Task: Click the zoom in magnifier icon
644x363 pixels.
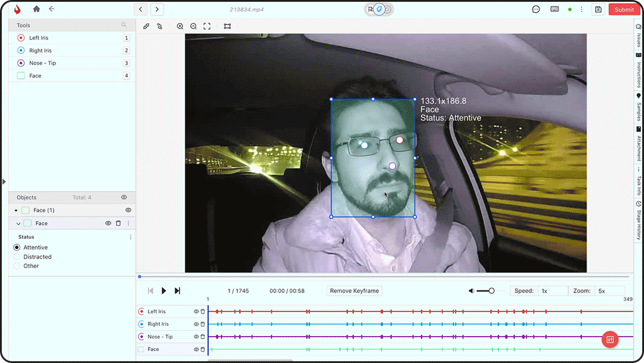Action: 180,26
